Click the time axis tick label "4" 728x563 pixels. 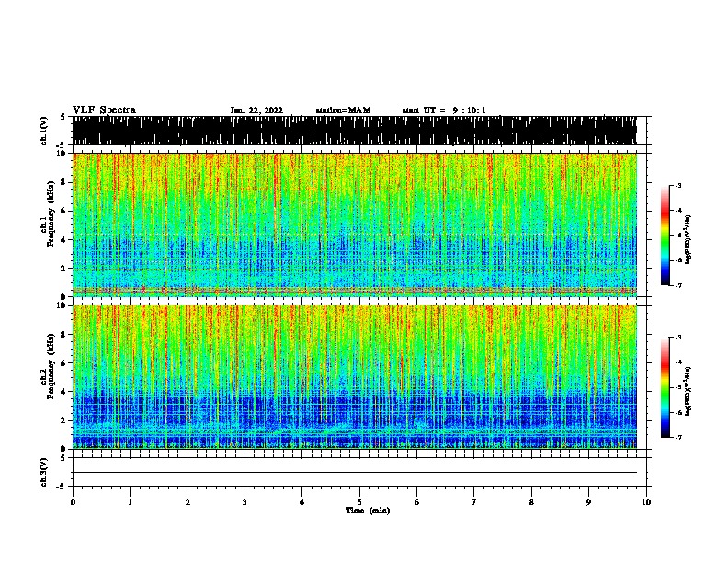click(x=302, y=502)
